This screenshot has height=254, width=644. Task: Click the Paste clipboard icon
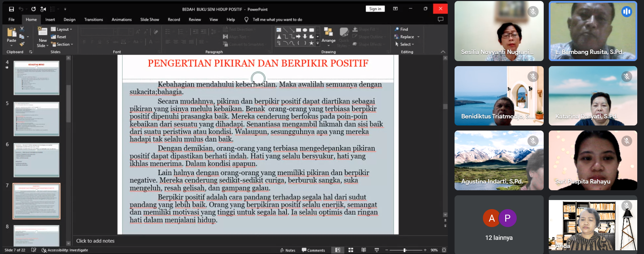[x=11, y=32]
